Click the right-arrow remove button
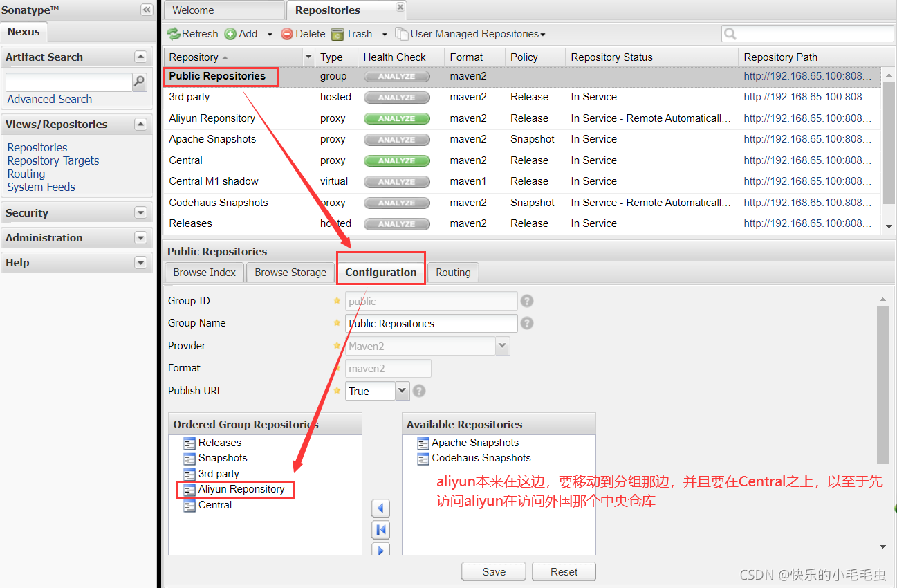 click(x=381, y=550)
